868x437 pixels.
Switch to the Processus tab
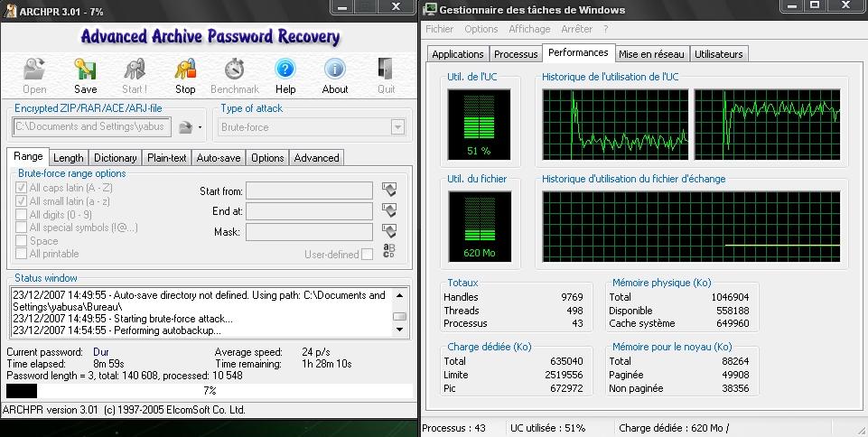pyautogui.click(x=516, y=54)
